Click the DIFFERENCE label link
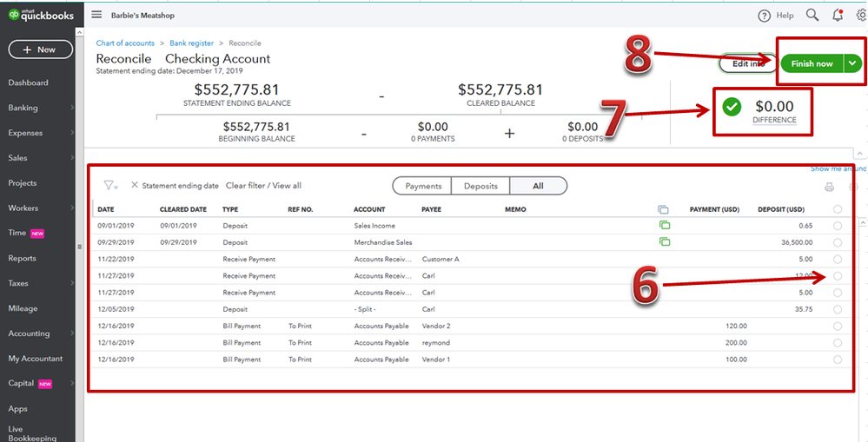The width and height of the screenshot is (868, 442). point(774,120)
